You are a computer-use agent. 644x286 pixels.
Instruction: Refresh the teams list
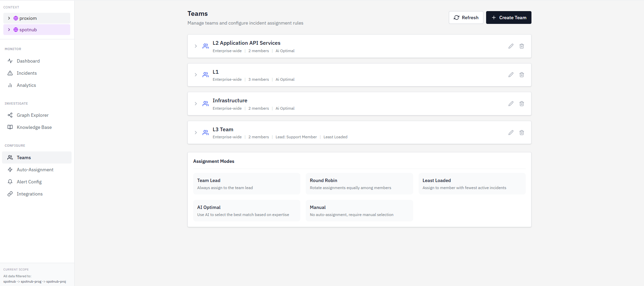click(466, 17)
